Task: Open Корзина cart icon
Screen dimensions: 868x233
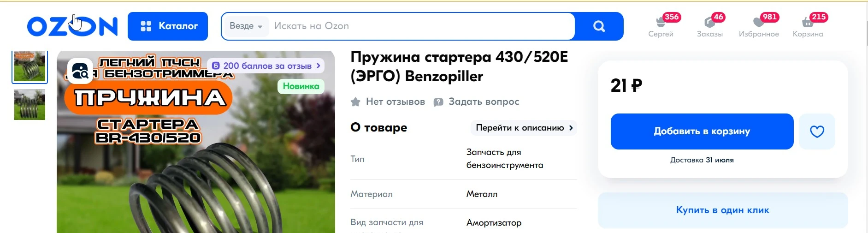Action: (808, 26)
